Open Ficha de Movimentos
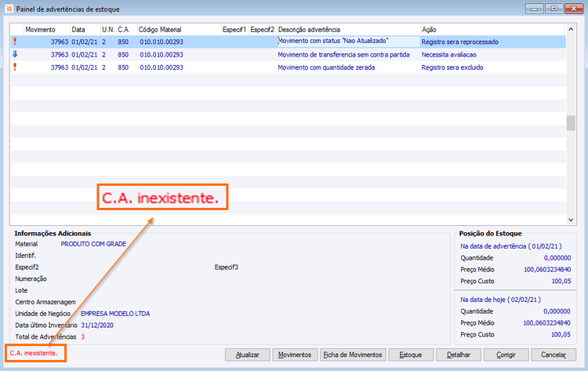The height and width of the screenshot is (371, 588). click(353, 355)
